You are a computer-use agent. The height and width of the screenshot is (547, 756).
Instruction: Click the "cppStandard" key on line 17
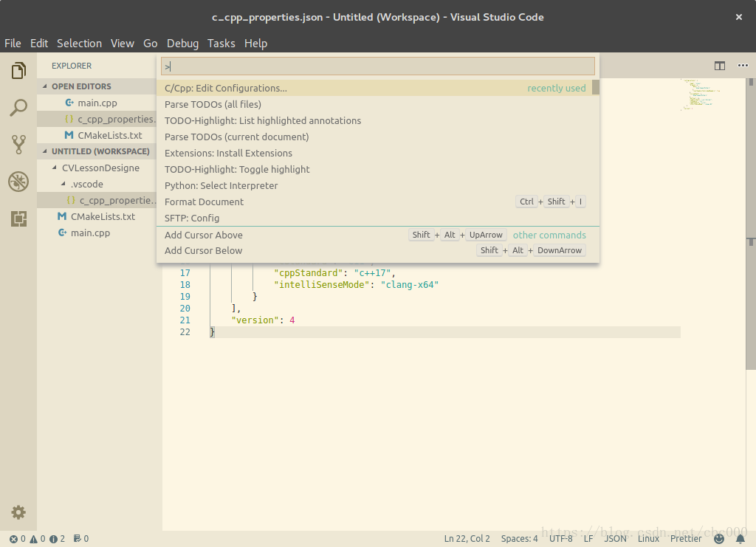tap(308, 273)
